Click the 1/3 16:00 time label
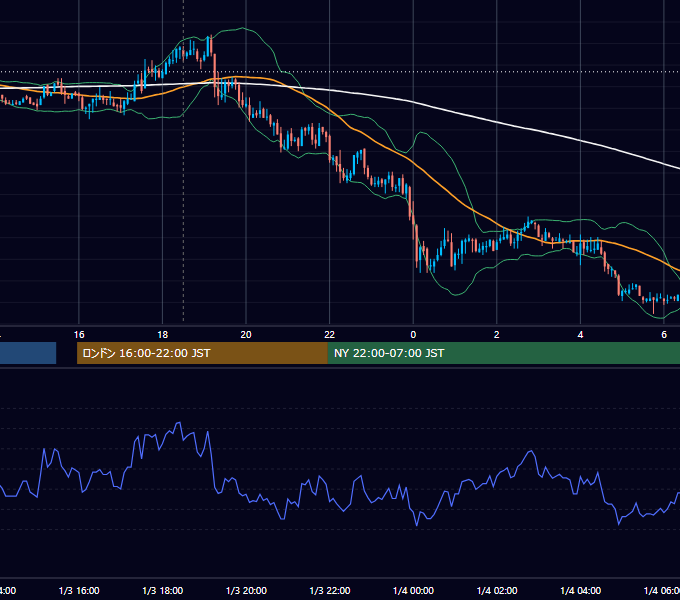680x600 pixels. click(79, 590)
